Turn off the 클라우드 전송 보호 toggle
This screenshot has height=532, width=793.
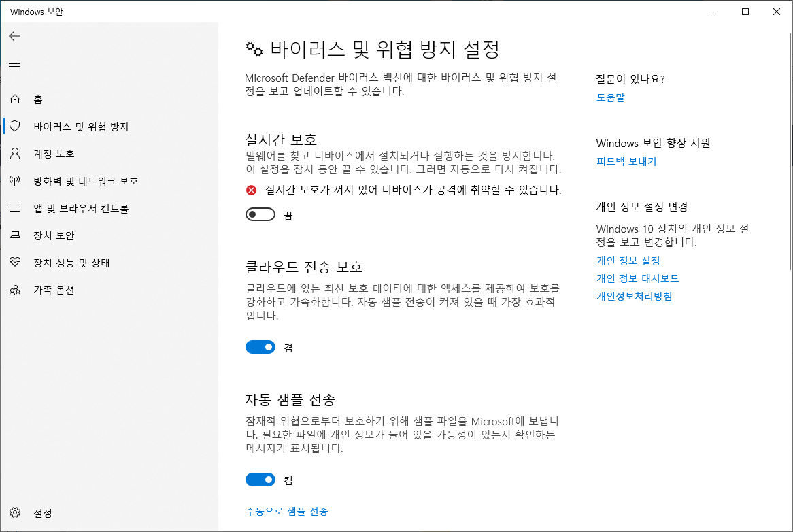coord(260,347)
